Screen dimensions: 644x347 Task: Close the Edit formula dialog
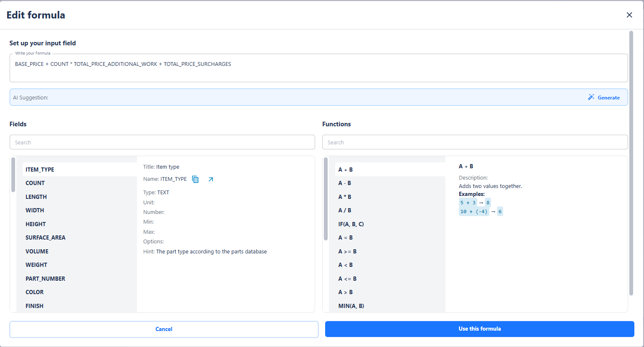point(629,15)
